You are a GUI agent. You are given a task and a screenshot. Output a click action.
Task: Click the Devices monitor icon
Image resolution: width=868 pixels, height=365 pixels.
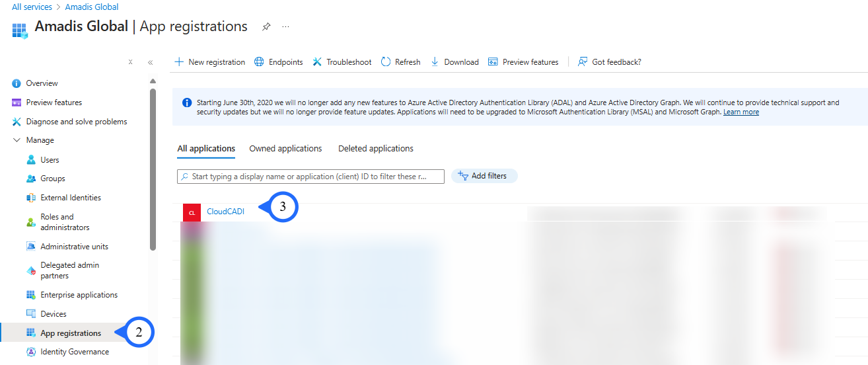tap(30, 313)
